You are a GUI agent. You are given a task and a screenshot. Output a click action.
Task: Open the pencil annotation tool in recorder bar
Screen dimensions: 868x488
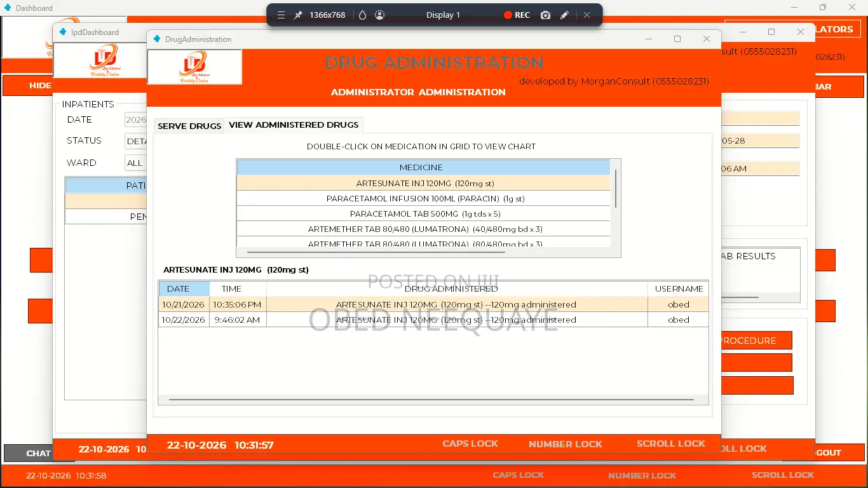coord(564,15)
